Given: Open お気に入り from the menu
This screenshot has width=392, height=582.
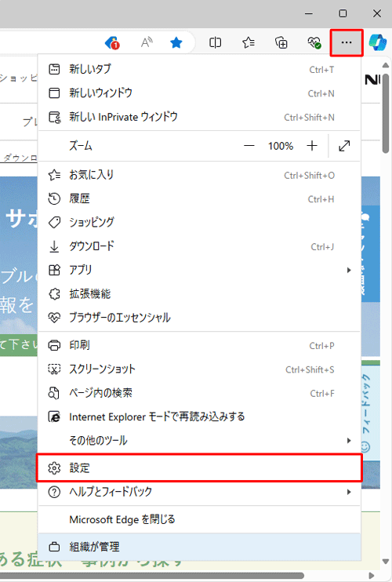Looking at the screenshot, I should tap(199, 175).
